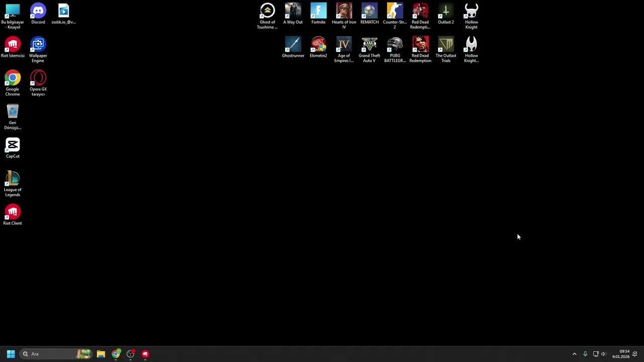644x362 pixels.
Task: Open File Explorer from the taskbar
Action: [x=101, y=354]
